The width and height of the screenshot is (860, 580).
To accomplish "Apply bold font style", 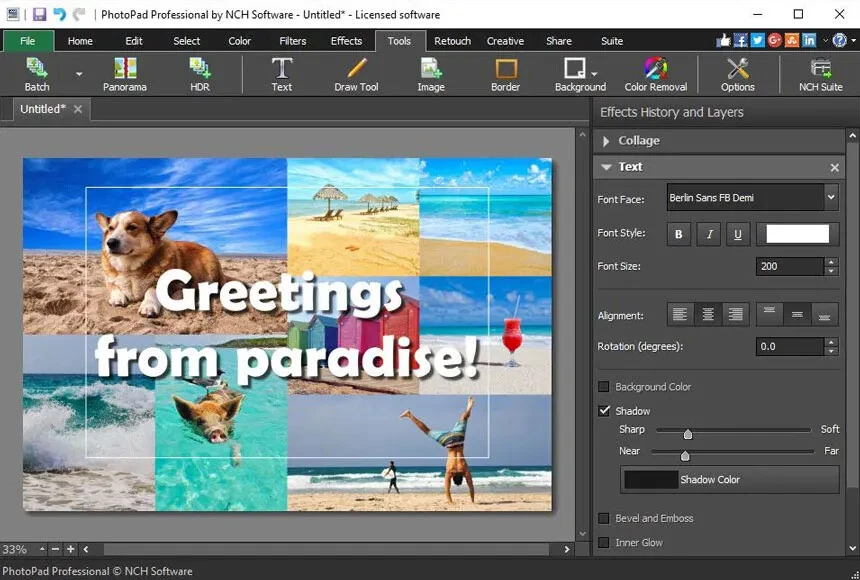I will coord(678,233).
